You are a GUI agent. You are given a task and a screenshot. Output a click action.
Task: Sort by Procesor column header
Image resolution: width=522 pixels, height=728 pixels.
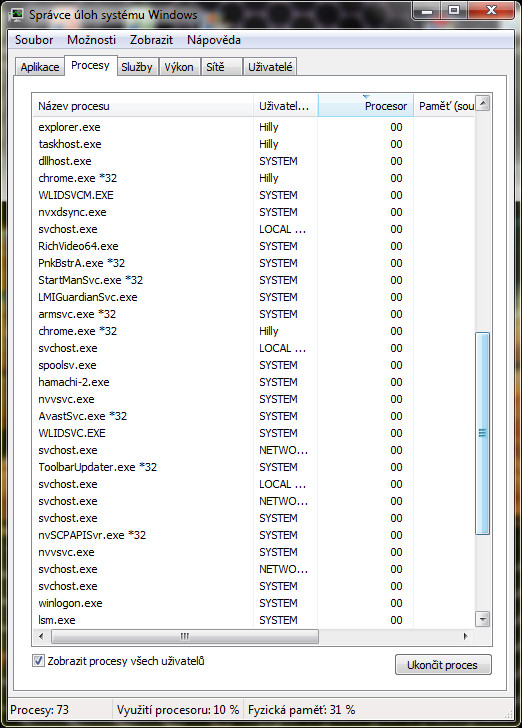365,106
